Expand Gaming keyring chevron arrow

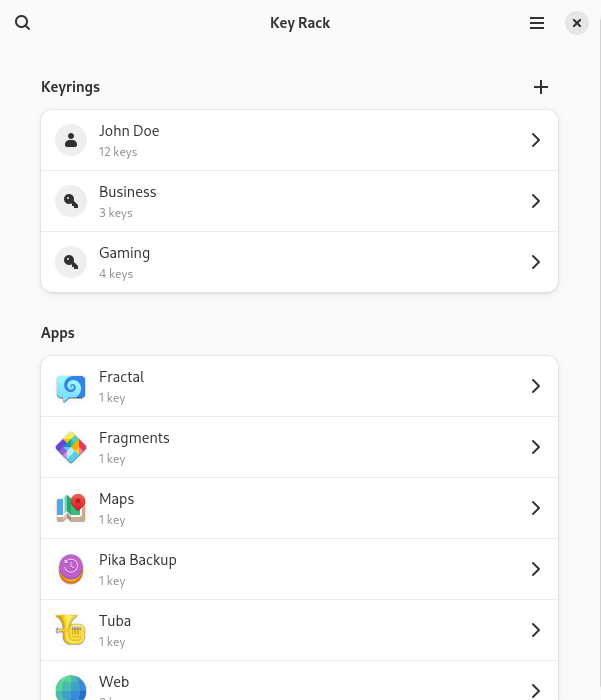(x=536, y=262)
